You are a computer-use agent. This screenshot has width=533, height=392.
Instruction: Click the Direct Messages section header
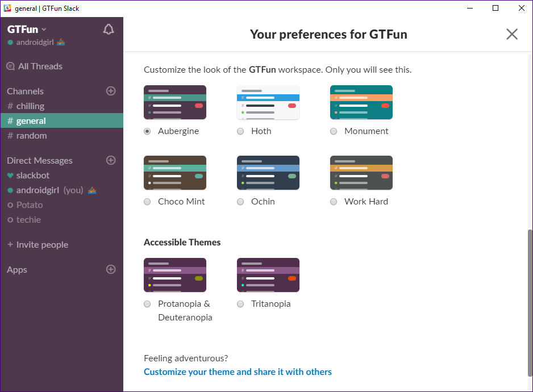[40, 160]
